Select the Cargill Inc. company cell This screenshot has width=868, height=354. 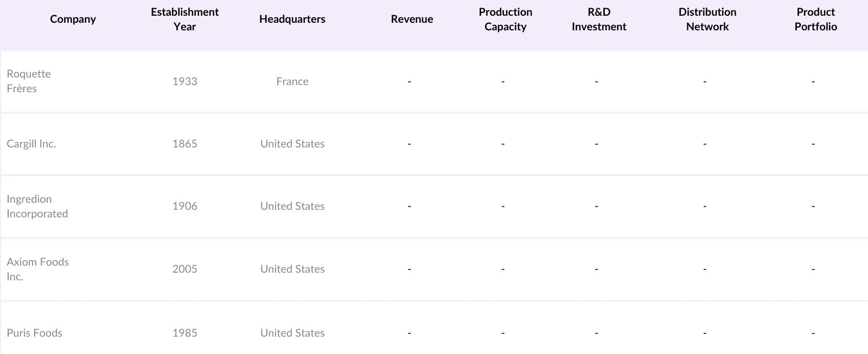point(31,144)
